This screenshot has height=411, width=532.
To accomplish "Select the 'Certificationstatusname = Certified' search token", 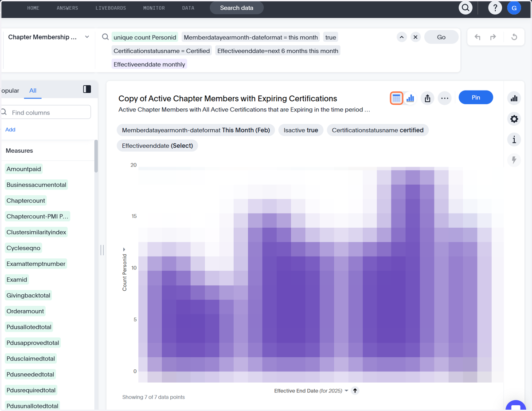I will click(x=162, y=51).
